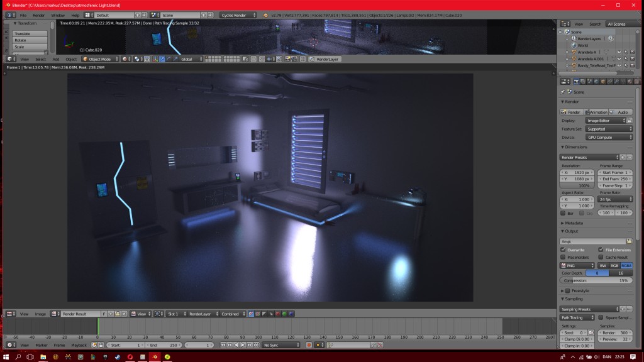This screenshot has width=644, height=362.
Task: Open the image save icon beside output path
Action: point(630,241)
